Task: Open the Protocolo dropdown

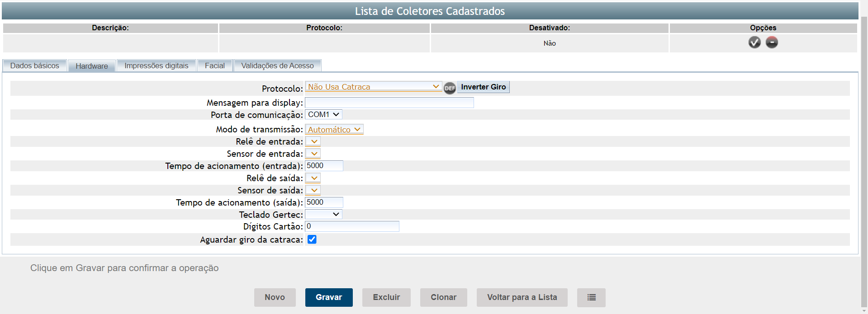Action: pyautogui.click(x=373, y=87)
